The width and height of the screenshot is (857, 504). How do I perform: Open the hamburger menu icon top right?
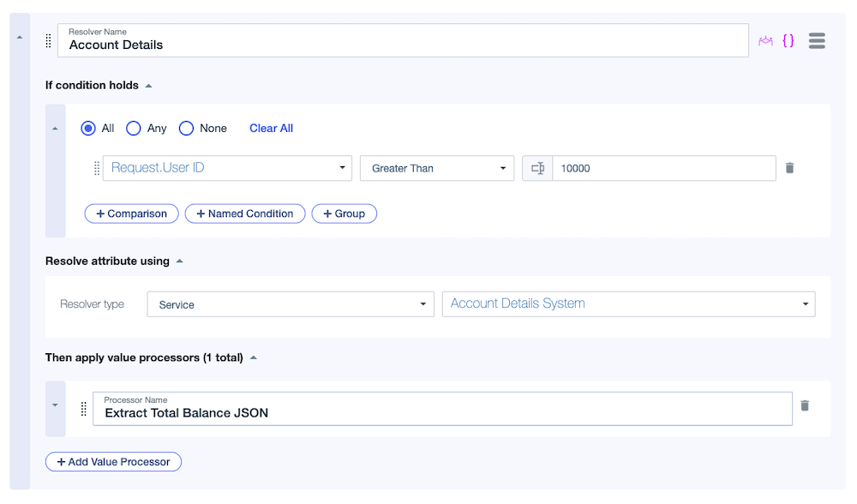tap(816, 40)
